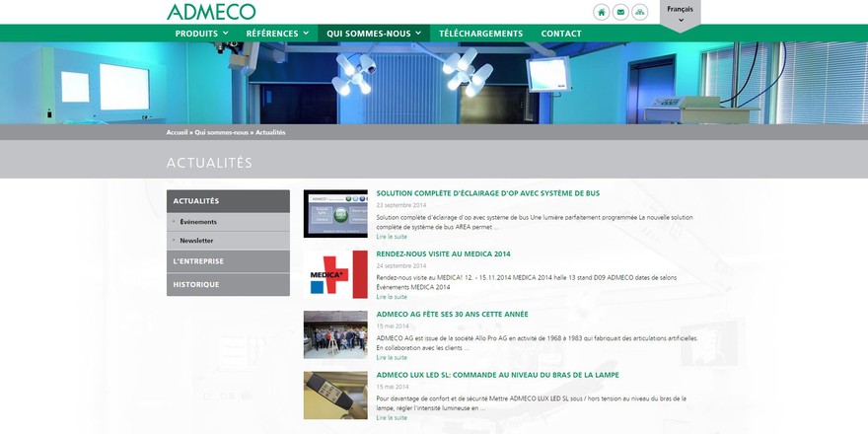Select Actualités in the sidebar

tap(228, 201)
